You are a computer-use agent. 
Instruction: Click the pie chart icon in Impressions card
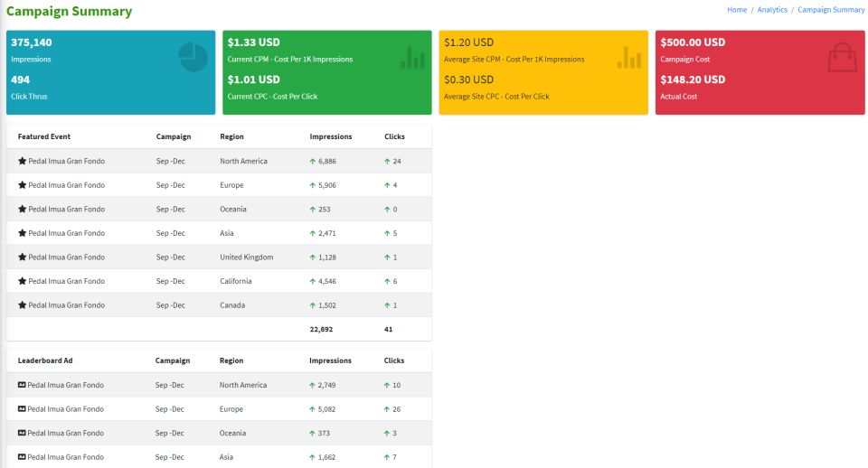(x=193, y=57)
